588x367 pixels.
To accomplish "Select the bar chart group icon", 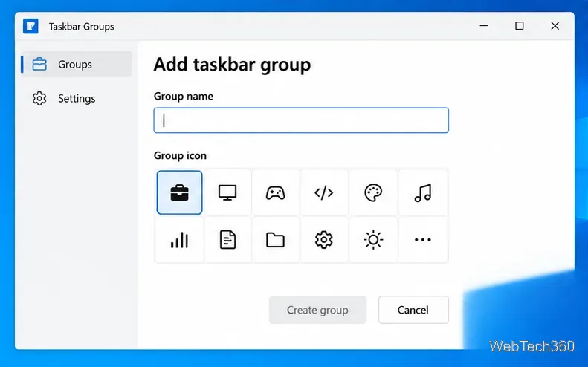I will click(179, 239).
